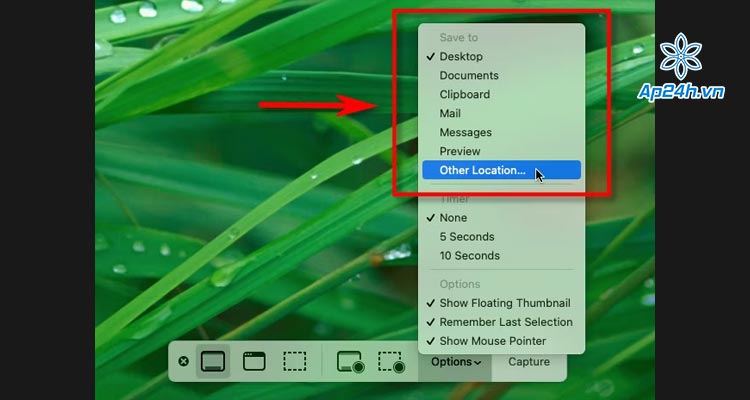Set timer to 10 Seconds
Screen dimensions: 750x400
coord(501,256)
